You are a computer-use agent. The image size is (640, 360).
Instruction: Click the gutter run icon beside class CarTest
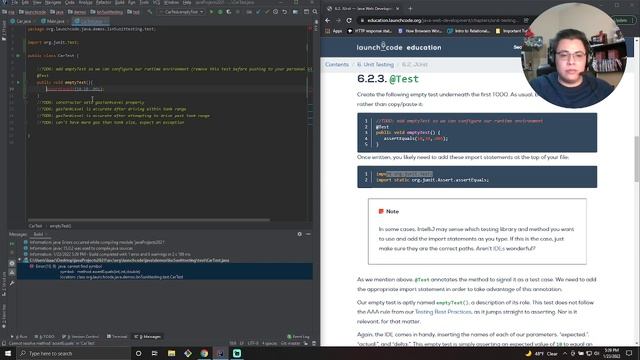point(18,56)
